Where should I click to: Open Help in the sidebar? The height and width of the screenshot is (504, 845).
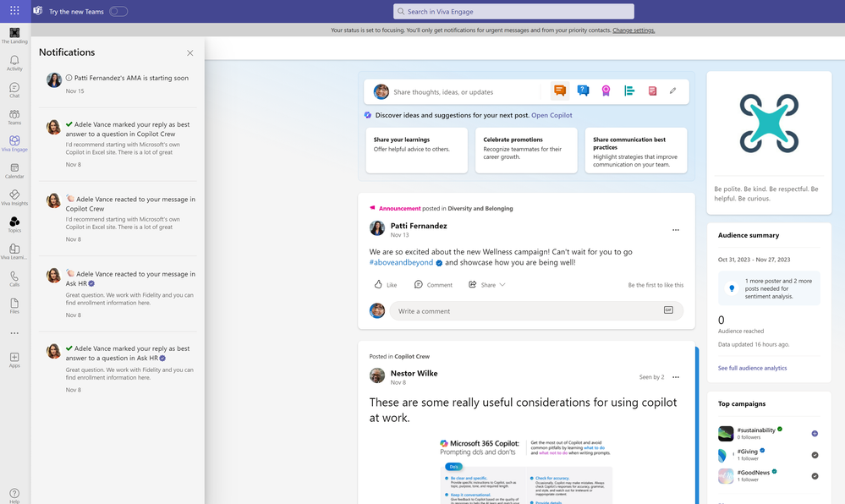pyautogui.click(x=14, y=496)
